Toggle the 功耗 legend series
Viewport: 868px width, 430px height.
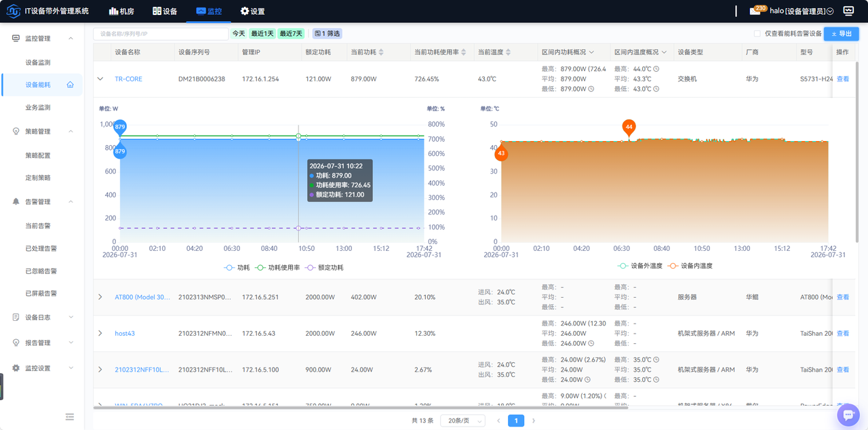(237, 268)
